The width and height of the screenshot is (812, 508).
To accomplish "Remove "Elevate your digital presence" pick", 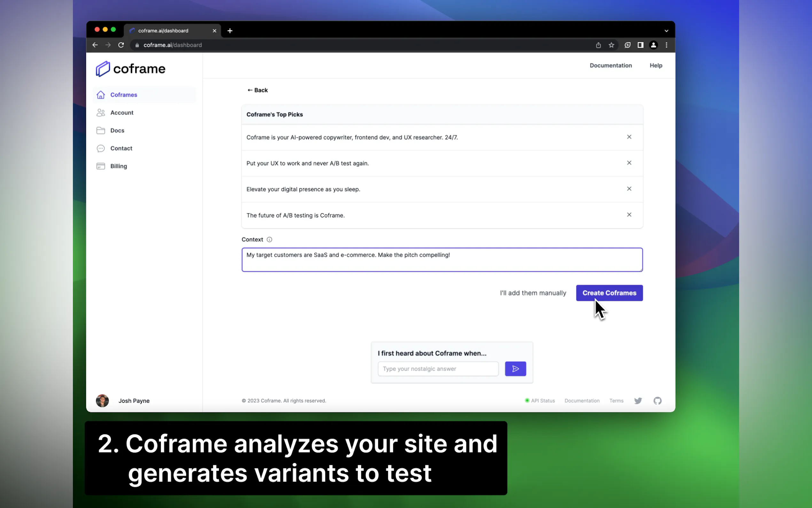I will (629, 189).
